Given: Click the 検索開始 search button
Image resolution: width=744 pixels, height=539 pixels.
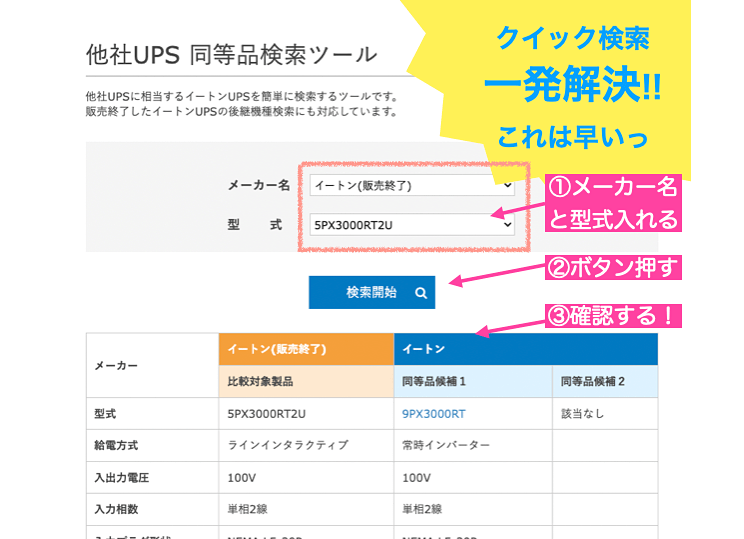Looking at the screenshot, I should coord(372,292).
